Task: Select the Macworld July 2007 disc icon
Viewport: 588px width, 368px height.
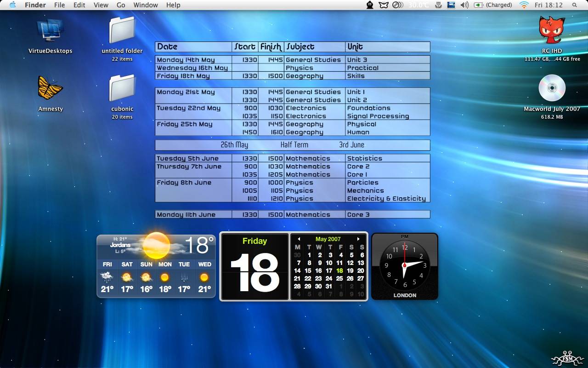Action: pyautogui.click(x=552, y=88)
